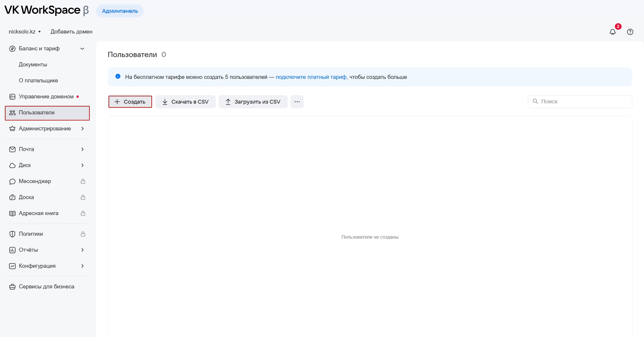
Task: Expand the Администрирование submenu
Action: 82,129
